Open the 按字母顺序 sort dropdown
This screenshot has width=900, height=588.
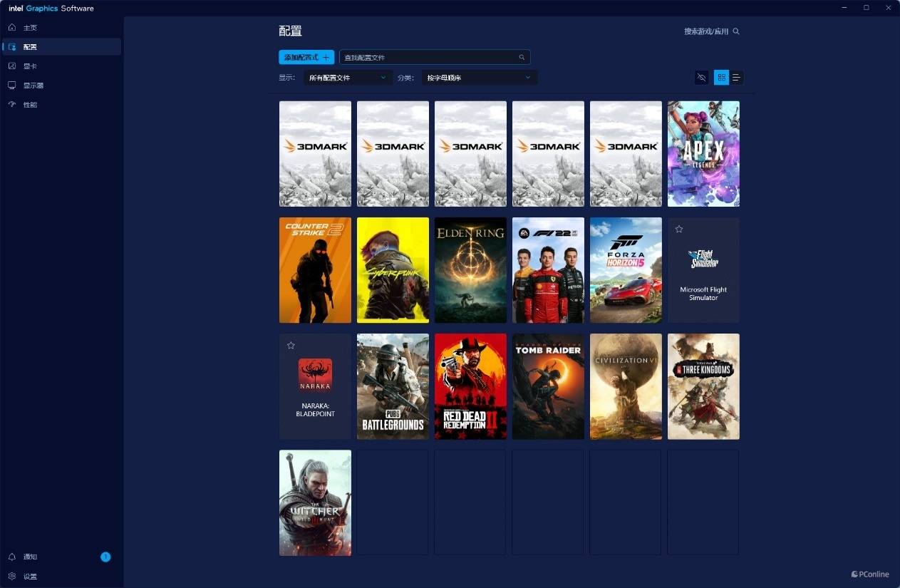pos(480,78)
